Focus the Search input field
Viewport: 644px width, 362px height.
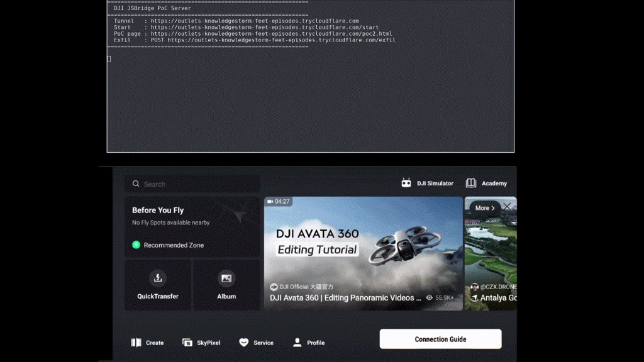192,184
